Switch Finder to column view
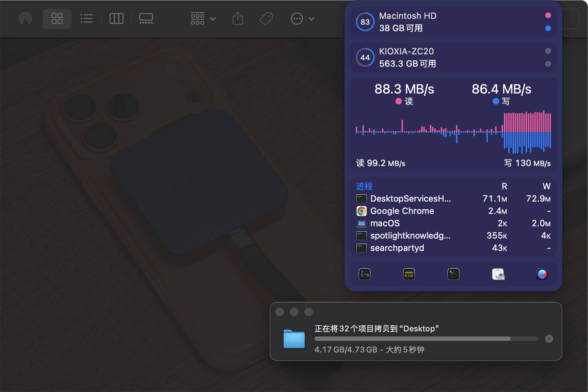Viewport: 588px width, 392px height. tap(116, 18)
